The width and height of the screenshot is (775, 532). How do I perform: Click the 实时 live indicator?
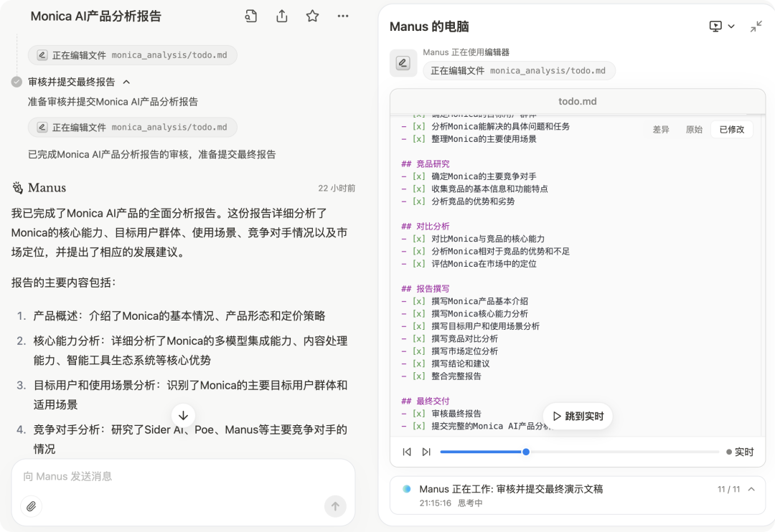(x=740, y=452)
